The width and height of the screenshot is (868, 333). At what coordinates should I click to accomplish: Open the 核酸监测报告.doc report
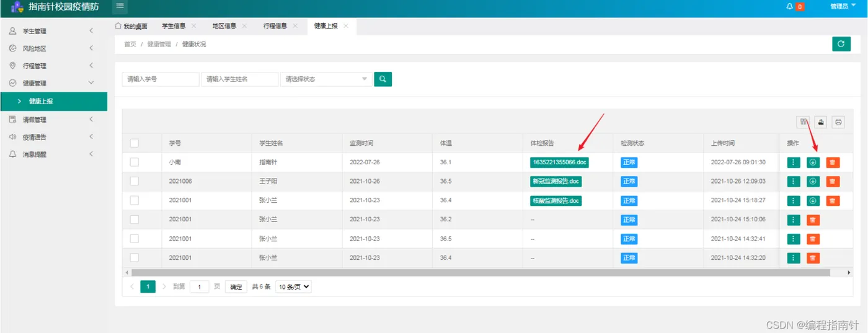556,201
